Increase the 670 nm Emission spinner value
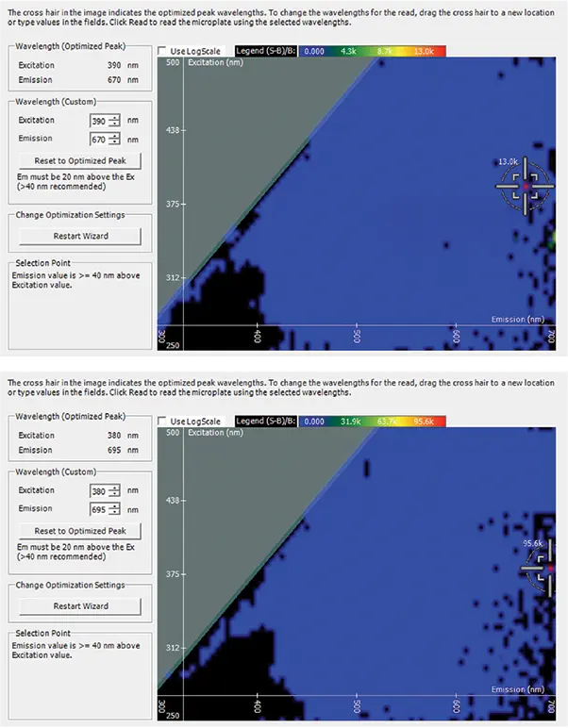Image resolution: width=568 pixels, height=728 pixels. click(114, 135)
